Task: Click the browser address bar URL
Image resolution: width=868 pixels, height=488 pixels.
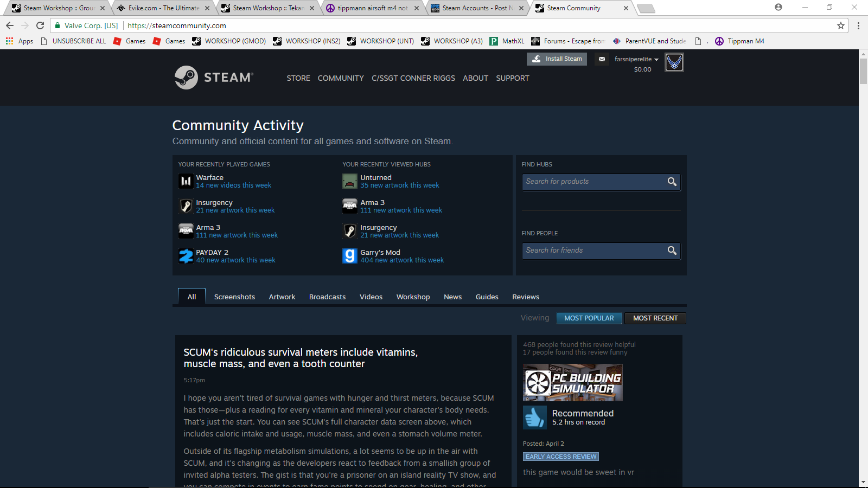Action: tap(177, 25)
